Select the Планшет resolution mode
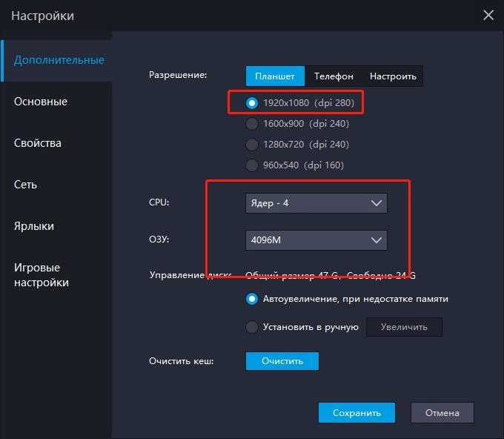This screenshot has width=504, height=439. tap(275, 76)
